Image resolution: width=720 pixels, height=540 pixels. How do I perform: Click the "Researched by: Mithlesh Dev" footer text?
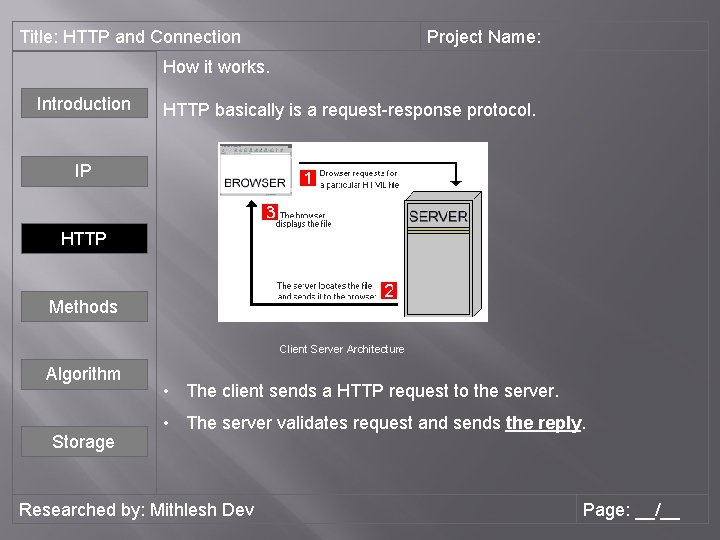pyautogui.click(x=136, y=510)
